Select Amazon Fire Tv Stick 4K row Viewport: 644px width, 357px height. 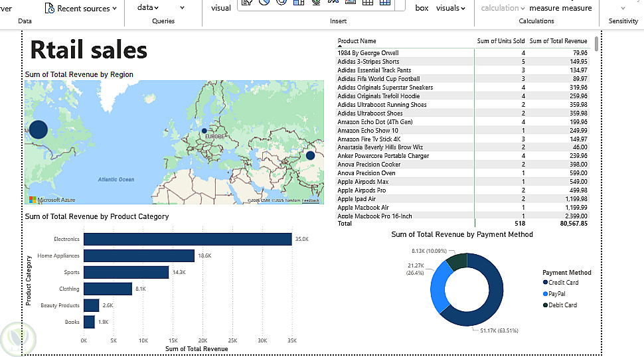(462, 139)
